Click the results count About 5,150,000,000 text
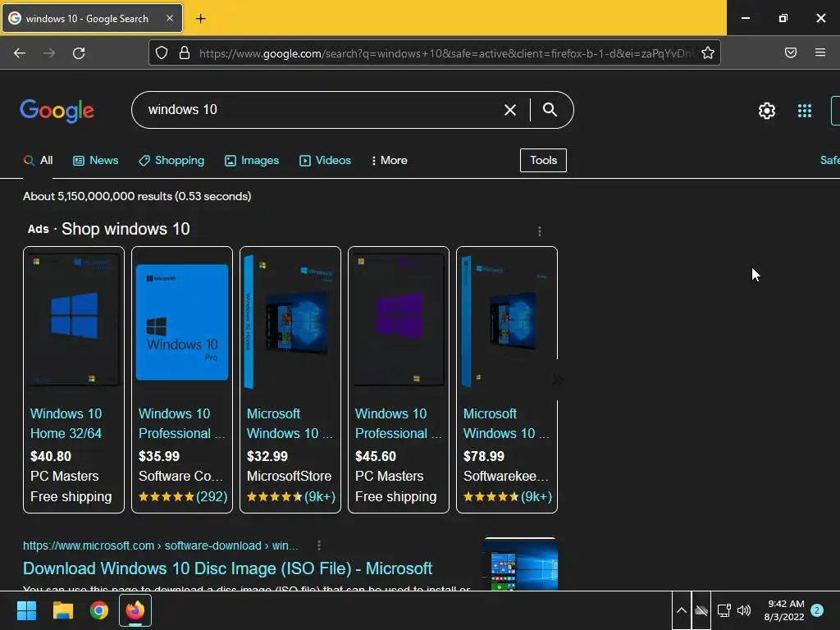This screenshot has height=630, width=840. (x=137, y=196)
